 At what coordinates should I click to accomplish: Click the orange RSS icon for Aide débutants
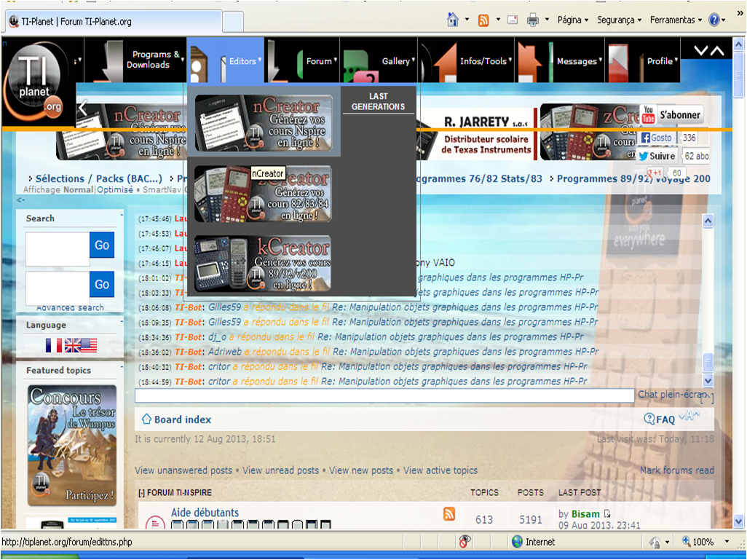pyautogui.click(x=448, y=514)
